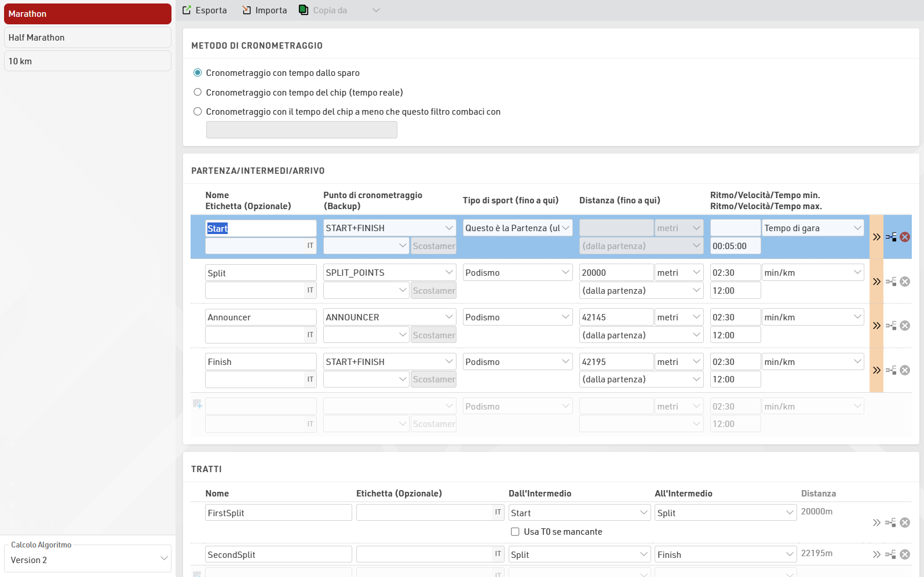Delete the Start row with red X
924x577 pixels.
point(905,237)
